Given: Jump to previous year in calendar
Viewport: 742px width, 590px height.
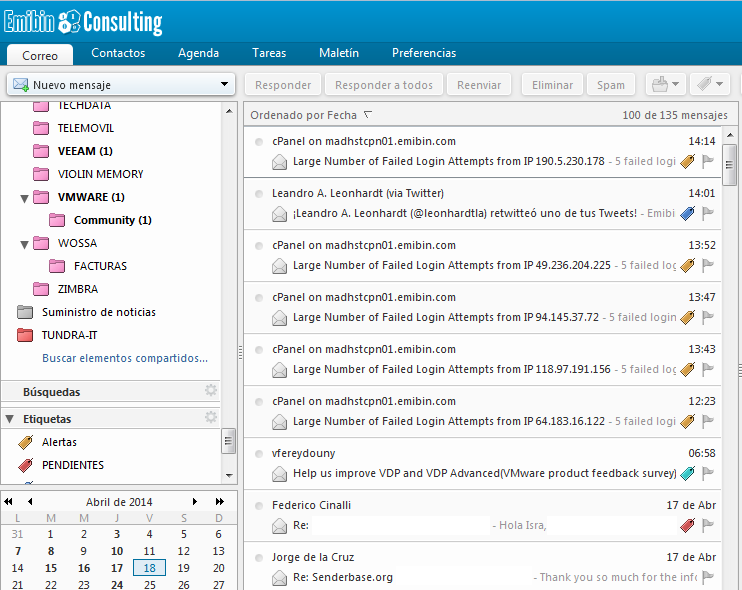Looking at the screenshot, I should pos(9,502).
